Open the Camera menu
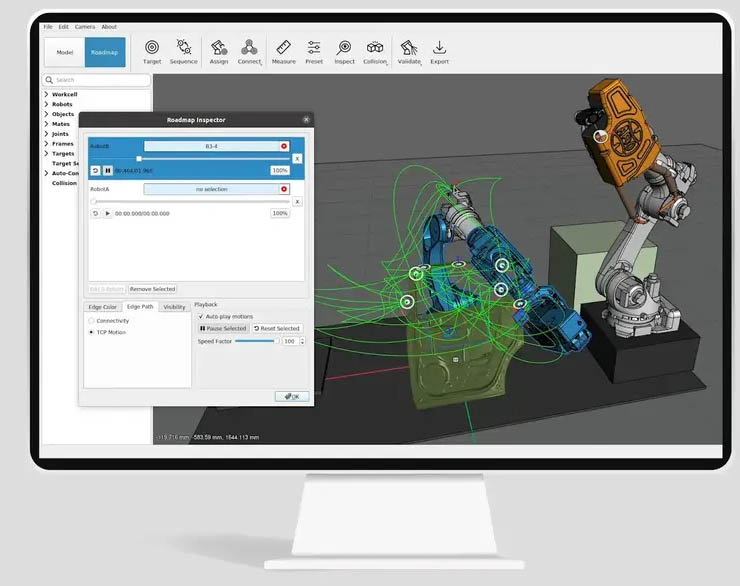The image size is (740, 586). coord(85,27)
